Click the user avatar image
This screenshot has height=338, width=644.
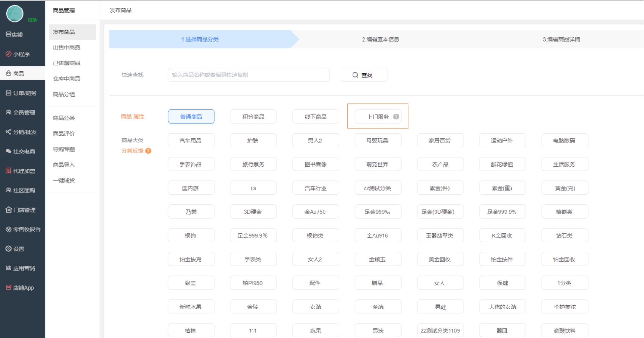point(15,14)
